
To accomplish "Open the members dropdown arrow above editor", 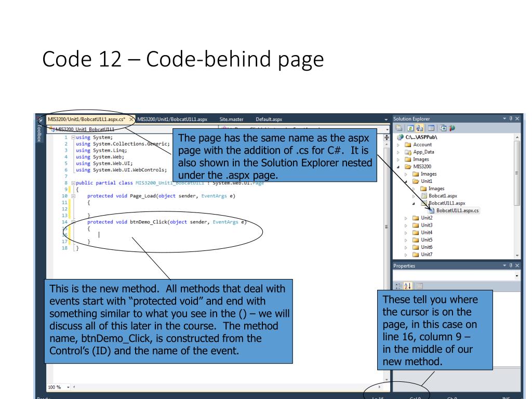I will (x=387, y=129).
